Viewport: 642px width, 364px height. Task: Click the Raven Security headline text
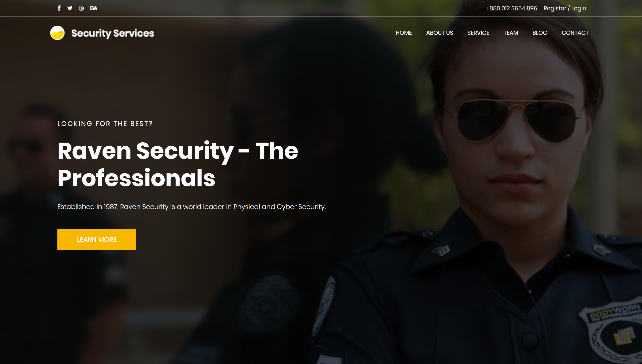177,164
